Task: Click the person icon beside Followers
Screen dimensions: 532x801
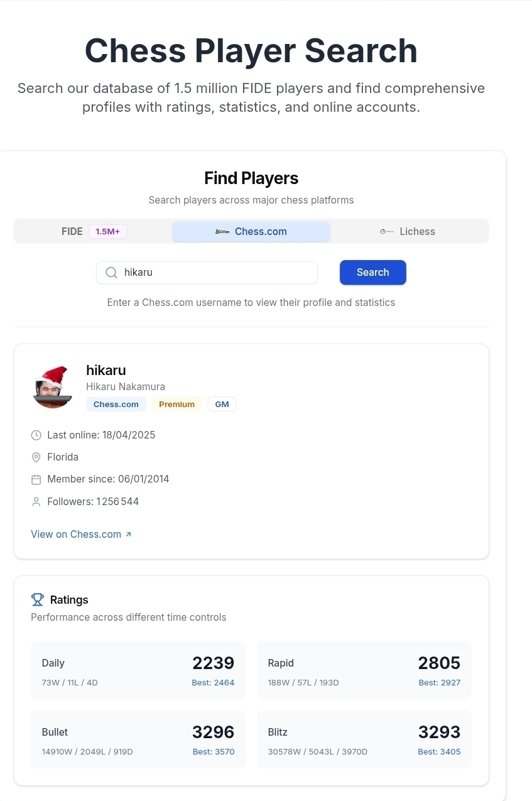Action: (x=36, y=502)
